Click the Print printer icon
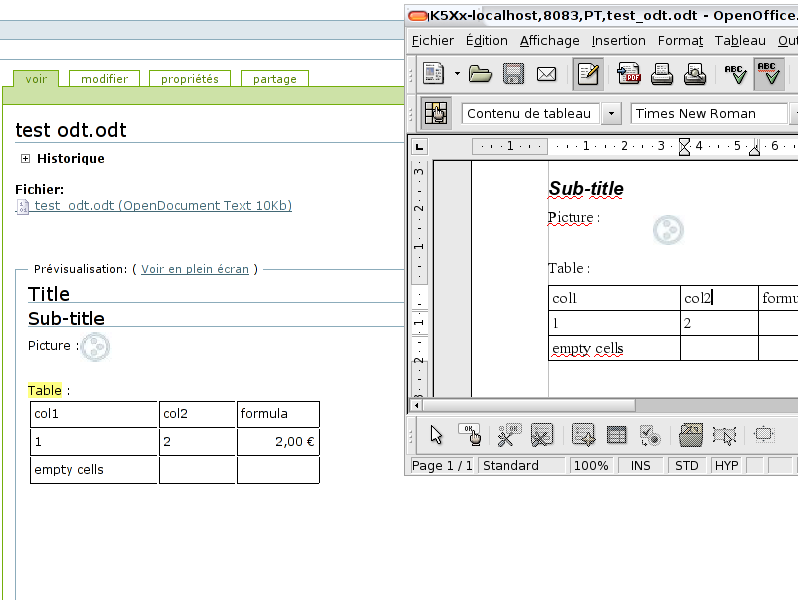This screenshot has width=798, height=600. [662, 74]
